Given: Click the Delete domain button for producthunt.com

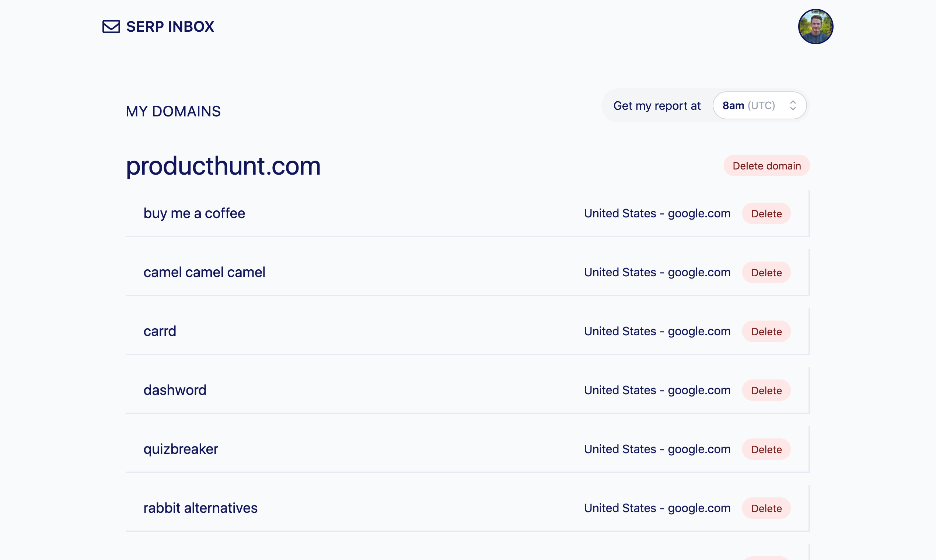Looking at the screenshot, I should (766, 165).
